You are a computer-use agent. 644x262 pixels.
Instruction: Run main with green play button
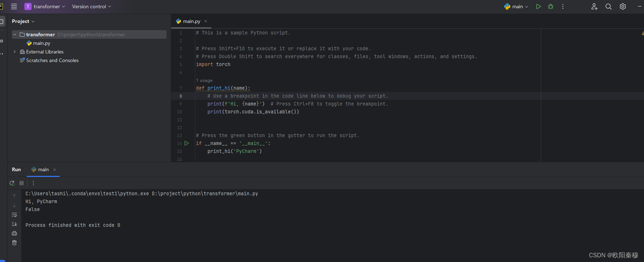tap(538, 6)
